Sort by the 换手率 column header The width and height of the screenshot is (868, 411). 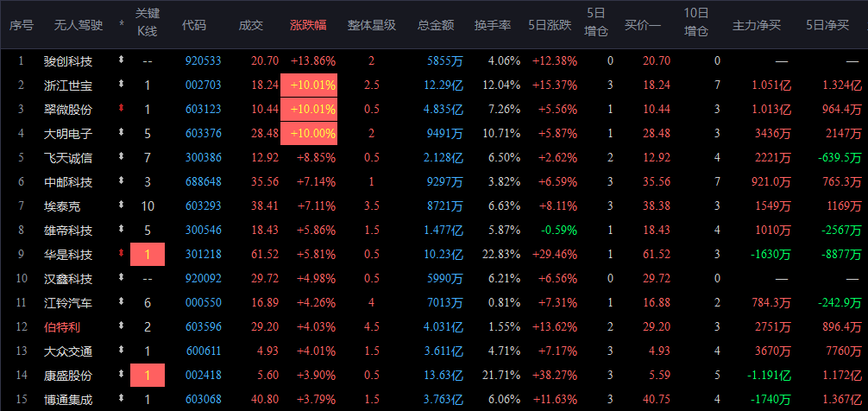[x=492, y=26]
